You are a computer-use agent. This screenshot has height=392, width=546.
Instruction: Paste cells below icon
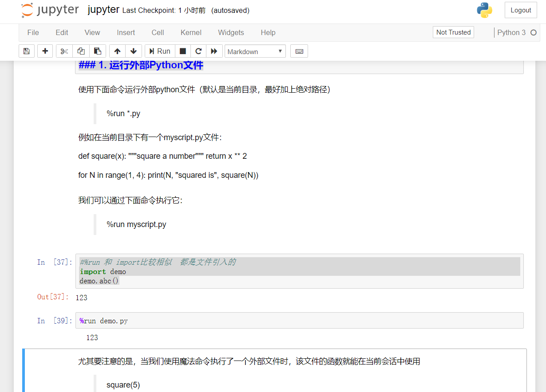click(98, 51)
